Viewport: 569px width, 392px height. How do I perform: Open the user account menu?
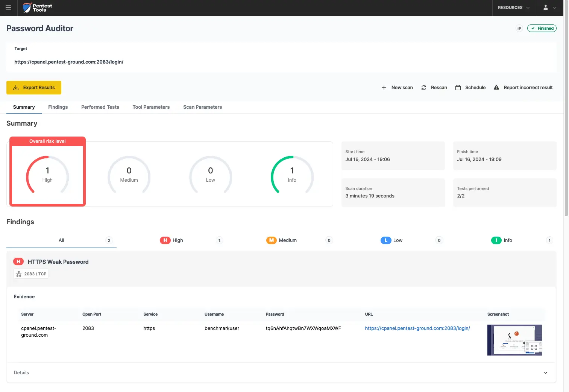point(549,8)
